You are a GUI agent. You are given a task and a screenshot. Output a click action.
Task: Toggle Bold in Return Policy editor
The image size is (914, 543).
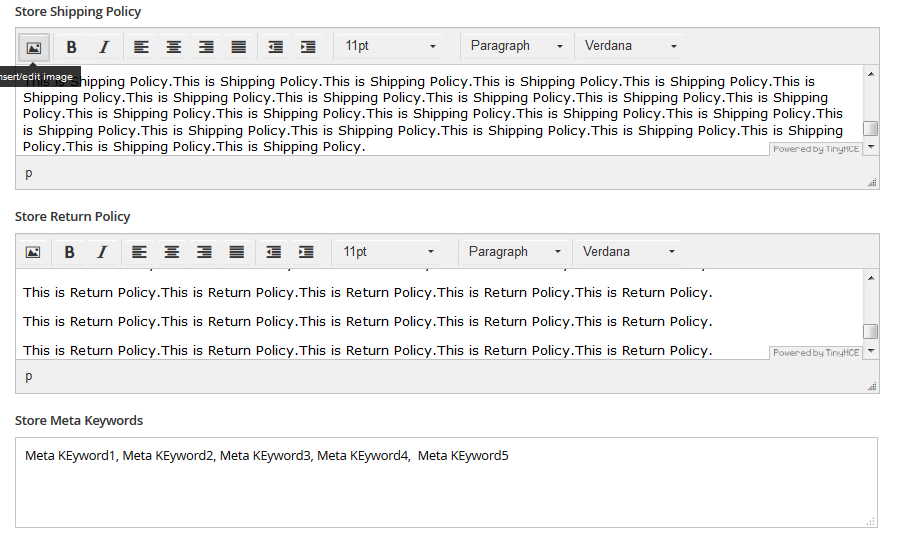pos(69,252)
